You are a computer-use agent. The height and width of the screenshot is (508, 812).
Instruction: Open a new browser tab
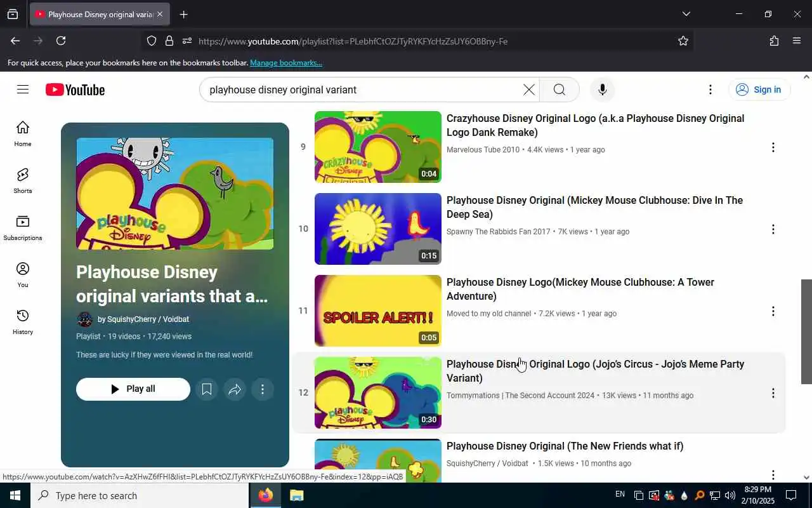click(183, 14)
